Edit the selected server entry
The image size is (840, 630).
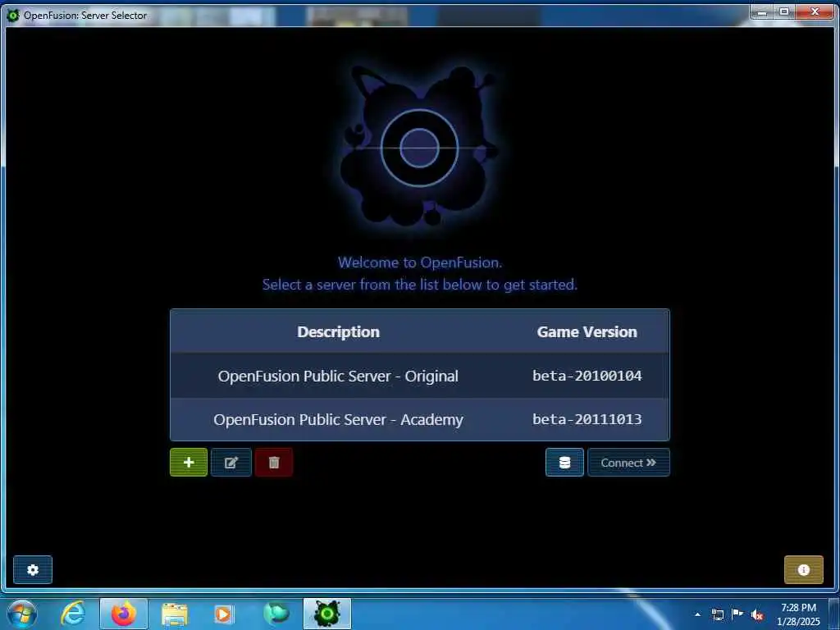(231, 463)
